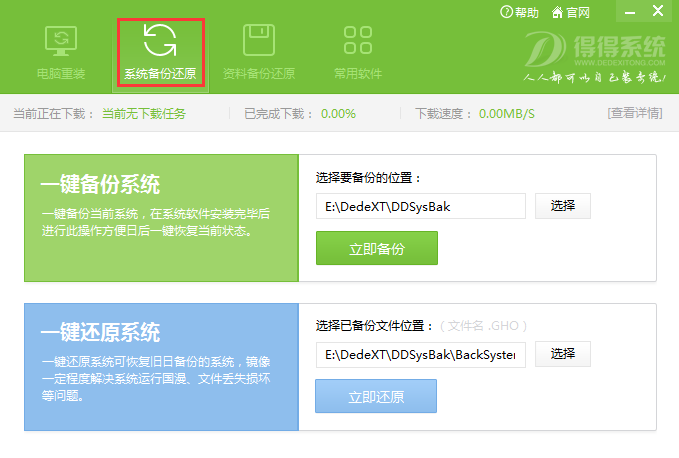Click the 立即还原 restore button
Screen dimensions: 679x458
pyautogui.click(x=376, y=397)
